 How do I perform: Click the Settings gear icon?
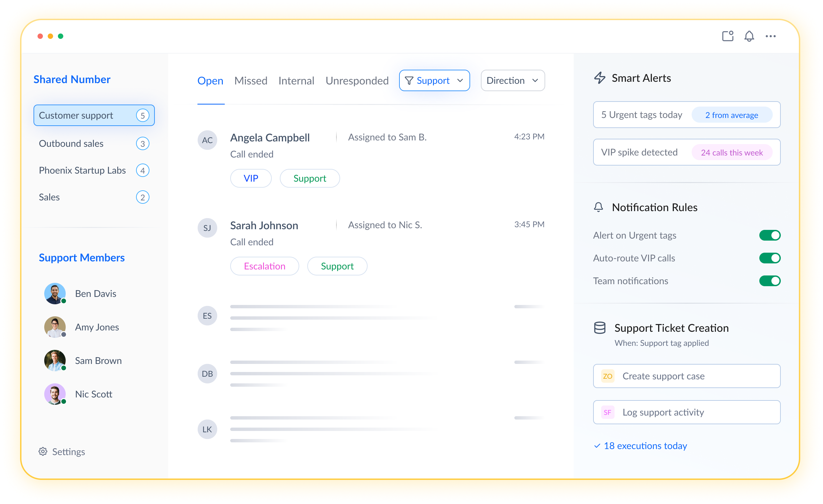point(43,451)
